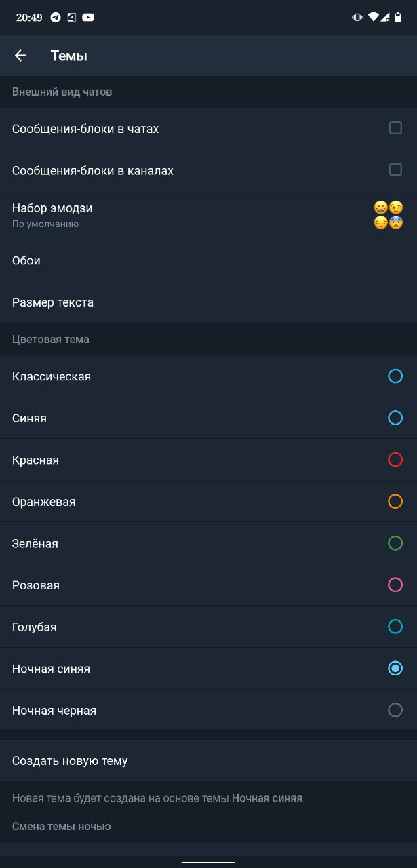Screen dimensions: 417x868
Task: Open the Набор эмодзи option
Action: [208, 215]
